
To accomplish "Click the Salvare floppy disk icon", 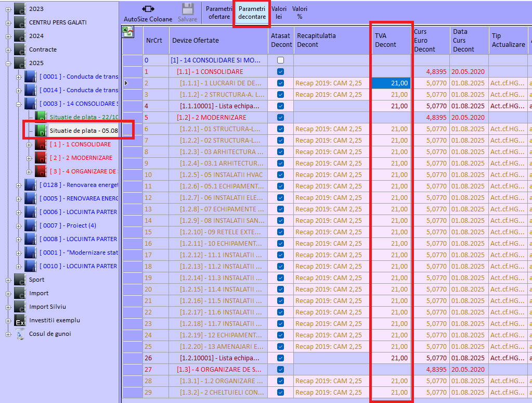I will point(188,9).
